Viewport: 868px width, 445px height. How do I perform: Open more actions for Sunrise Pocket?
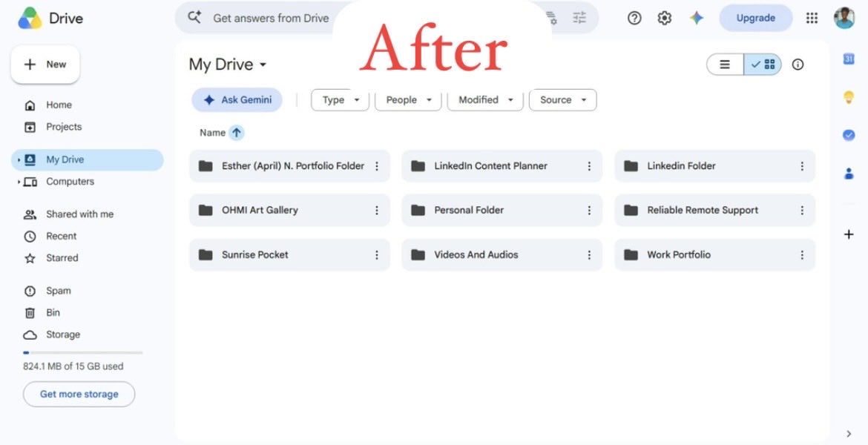pos(377,254)
